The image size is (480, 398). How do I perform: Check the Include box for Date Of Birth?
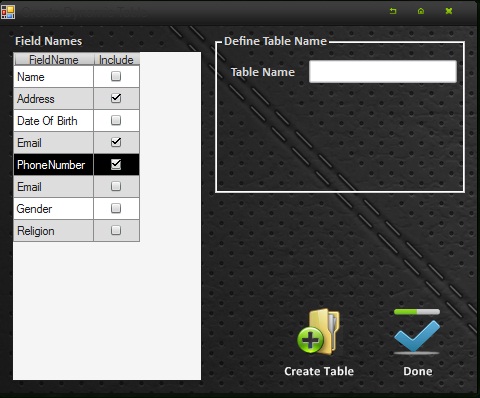pyautogui.click(x=116, y=120)
